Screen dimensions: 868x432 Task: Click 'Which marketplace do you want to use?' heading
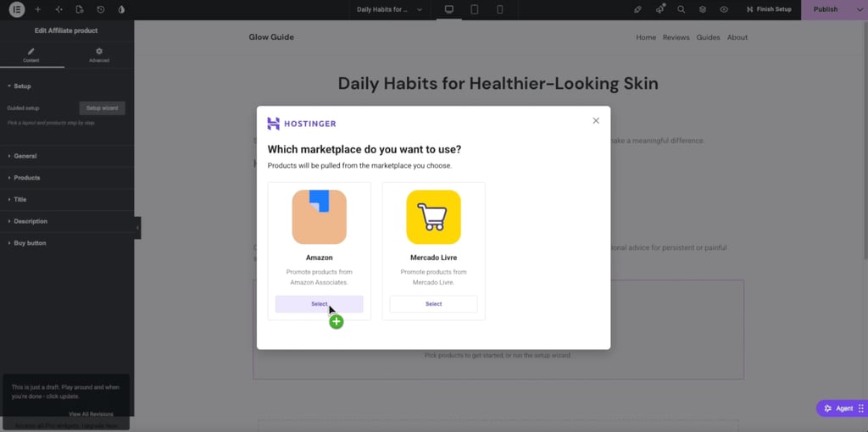[364, 149]
